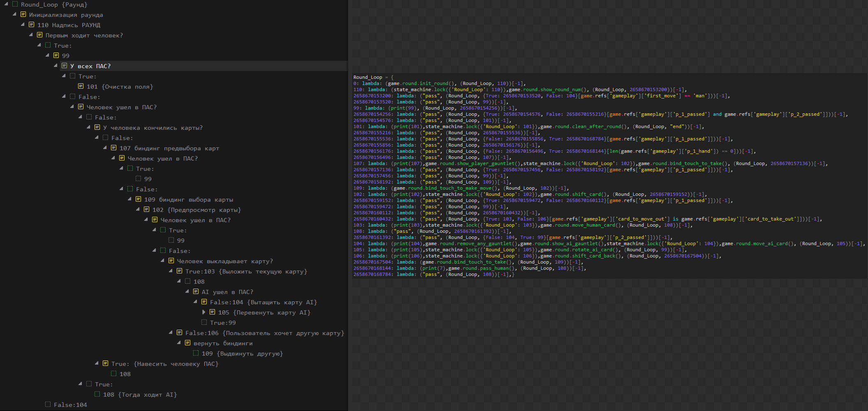Click the note icon beside Инициализация раунда

[23, 14]
